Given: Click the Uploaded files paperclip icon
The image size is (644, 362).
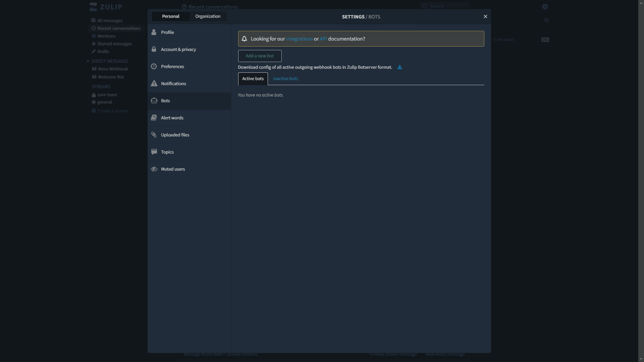Looking at the screenshot, I should pyautogui.click(x=154, y=135).
